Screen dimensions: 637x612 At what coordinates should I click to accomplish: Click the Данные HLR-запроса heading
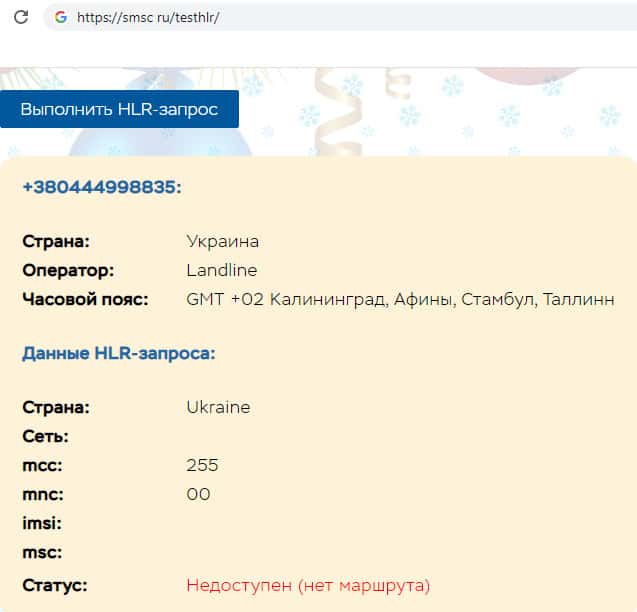119,353
